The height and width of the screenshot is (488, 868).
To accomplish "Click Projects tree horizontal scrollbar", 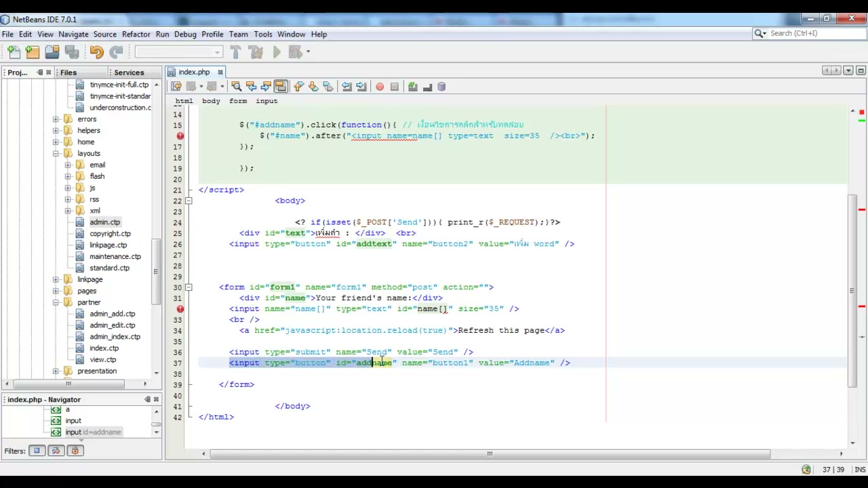I will tap(68, 384).
